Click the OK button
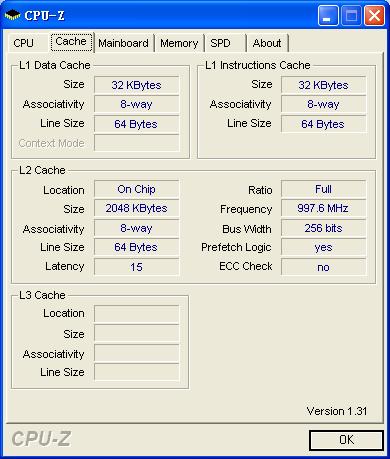 click(x=346, y=440)
